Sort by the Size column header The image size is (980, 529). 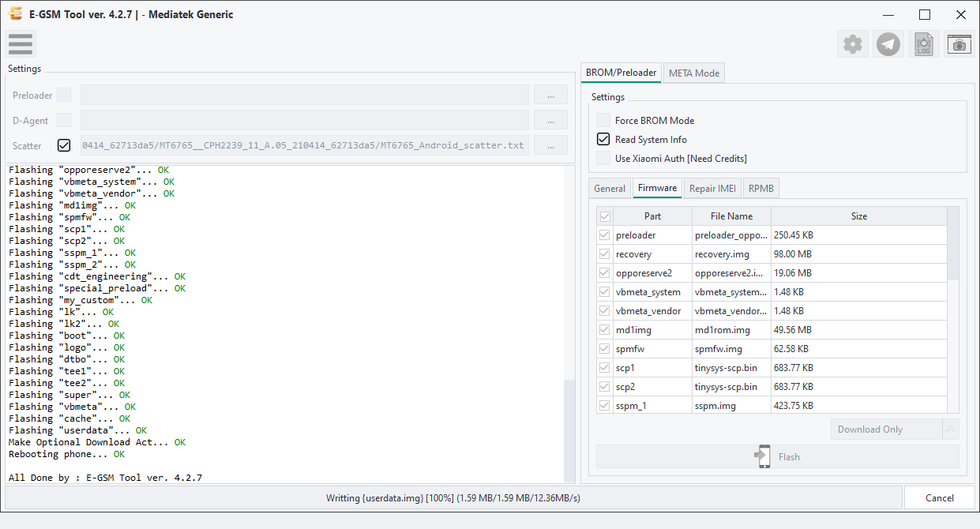pyautogui.click(x=859, y=216)
